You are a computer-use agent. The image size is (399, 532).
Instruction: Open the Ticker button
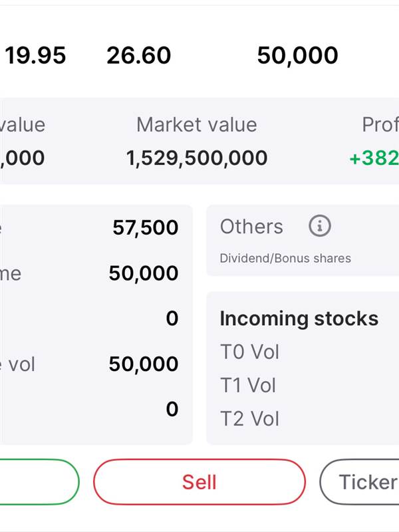[x=359, y=481]
